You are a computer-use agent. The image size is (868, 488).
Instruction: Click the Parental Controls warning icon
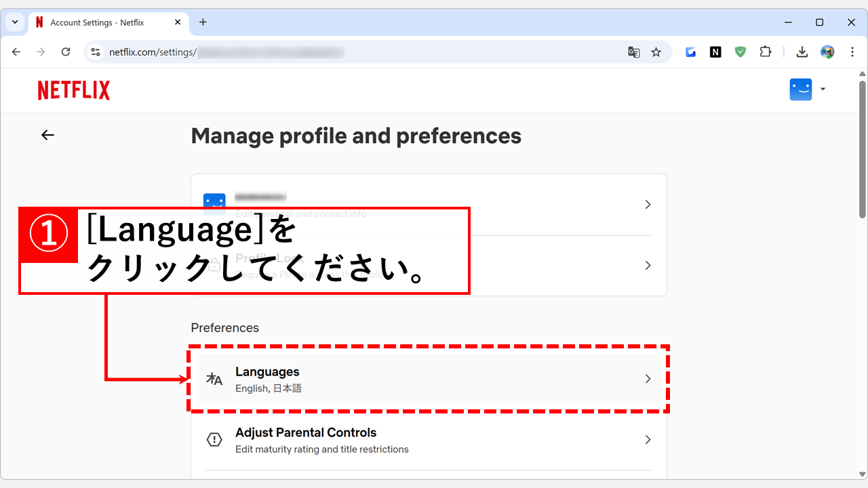pyautogui.click(x=214, y=440)
